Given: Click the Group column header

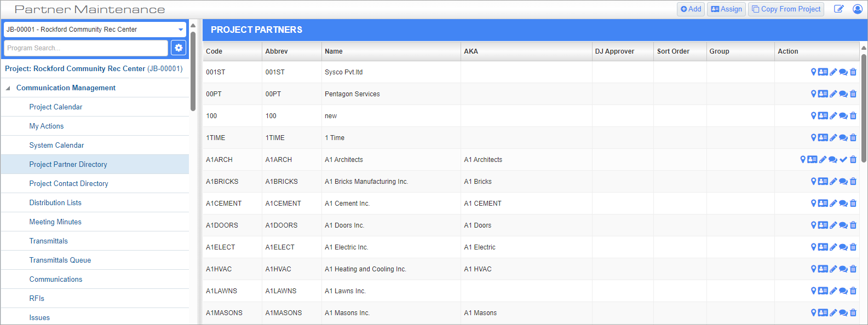Looking at the screenshot, I should [x=740, y=51].
